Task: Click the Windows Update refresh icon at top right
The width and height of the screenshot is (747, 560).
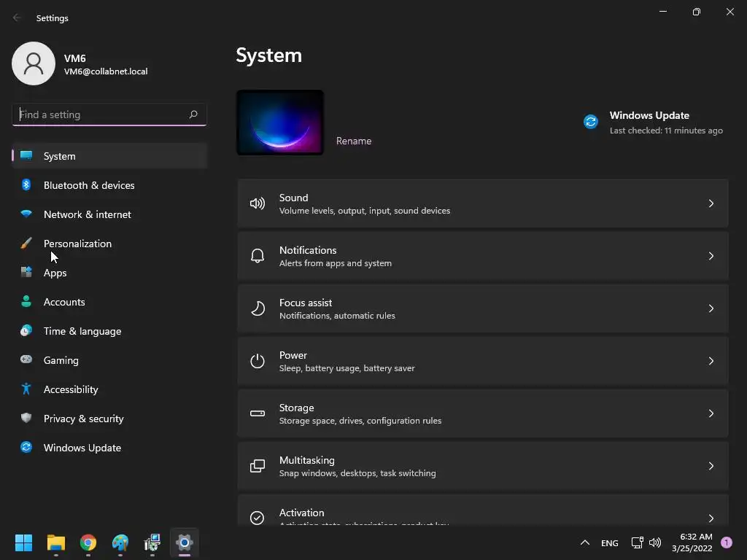Action: click(591, 122)
